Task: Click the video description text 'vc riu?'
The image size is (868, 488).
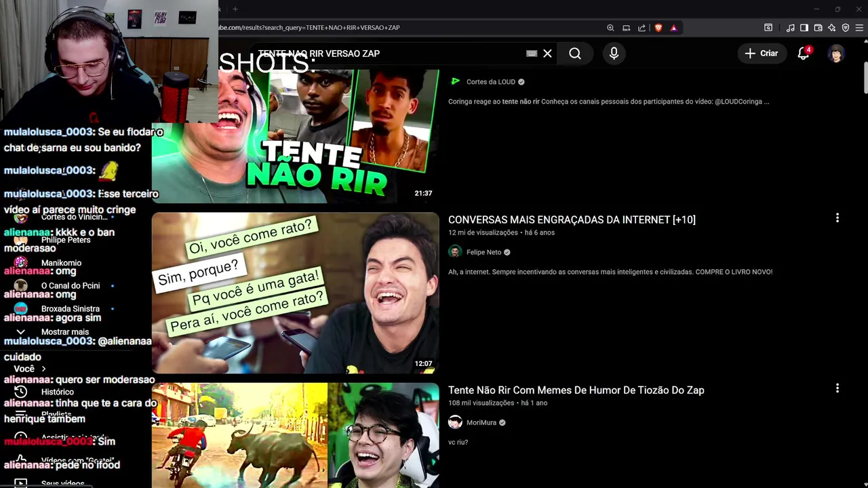Action: pyautogui.click(x=458, y=443)
